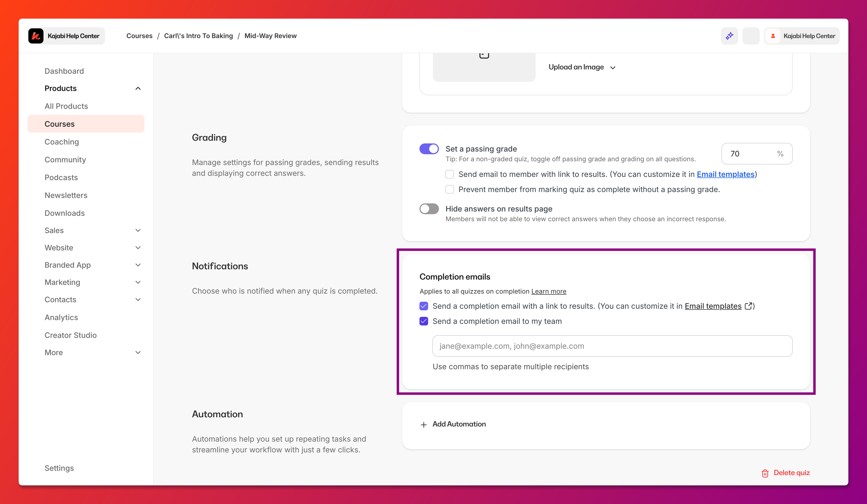
Task: Toggle off Set a passing grade
Action: [429, 149]
